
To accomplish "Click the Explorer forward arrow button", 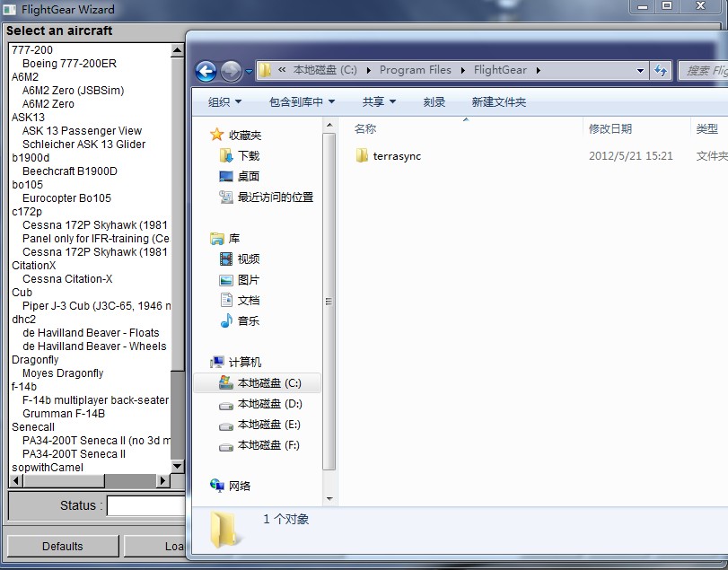I will coord(231,71).
